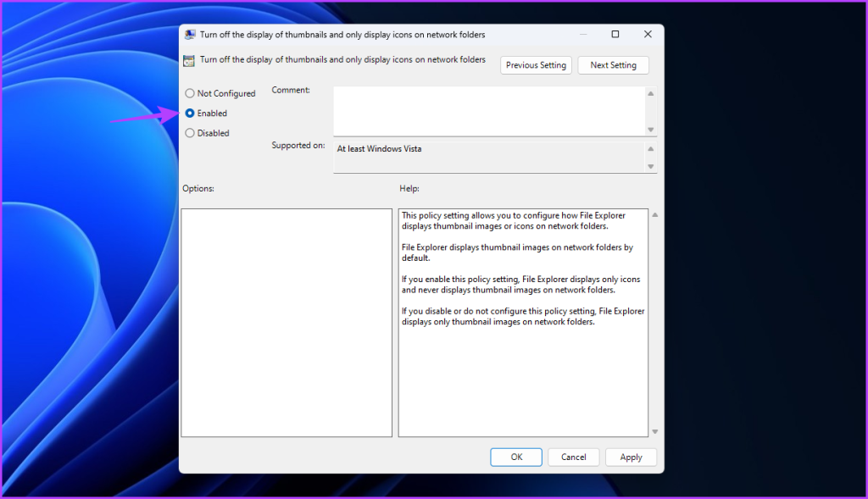Click the Options list box
Screen dimensions: 868x499
[287, 323]
